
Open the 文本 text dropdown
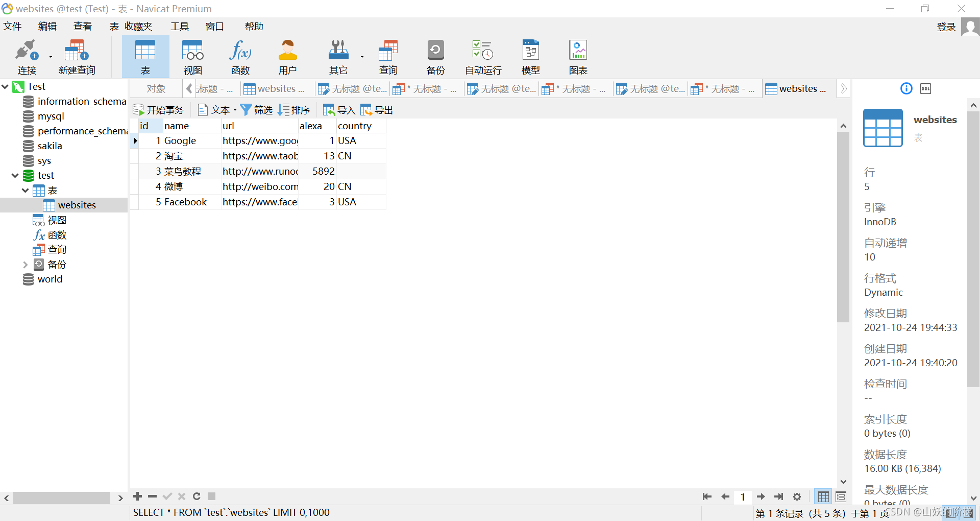[x=234, y=110]
